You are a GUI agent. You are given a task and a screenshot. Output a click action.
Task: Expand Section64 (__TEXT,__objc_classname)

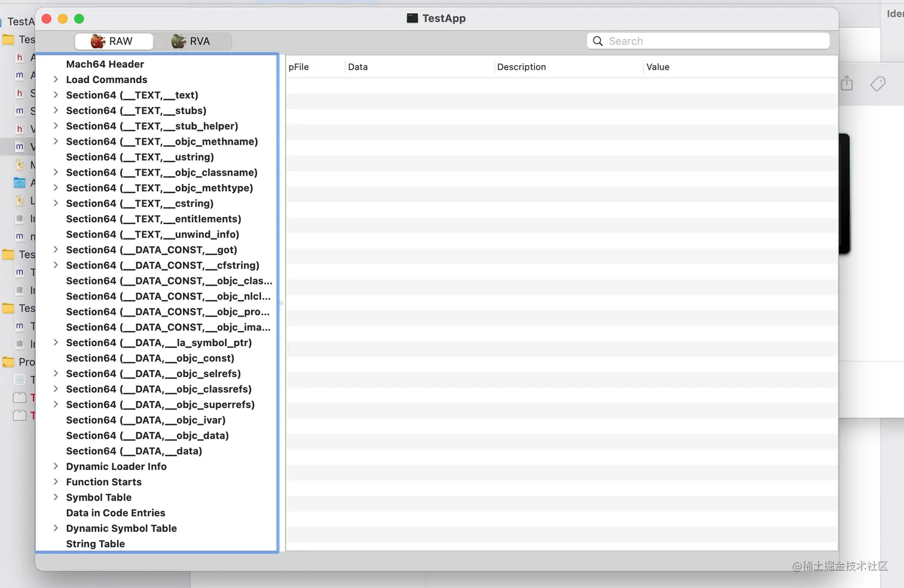coord(56,173)
